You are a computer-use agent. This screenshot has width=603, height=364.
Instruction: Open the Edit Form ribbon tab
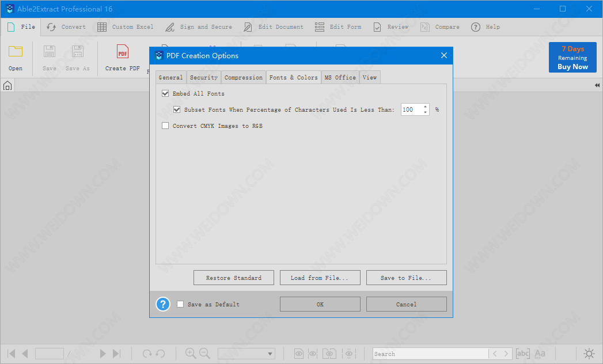(338, 27)
